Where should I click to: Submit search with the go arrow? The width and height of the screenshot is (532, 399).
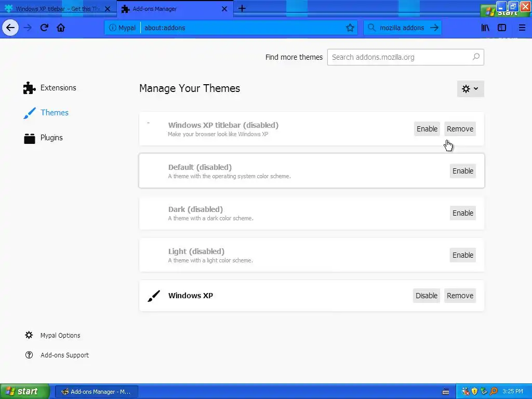[x=434, y=28]
